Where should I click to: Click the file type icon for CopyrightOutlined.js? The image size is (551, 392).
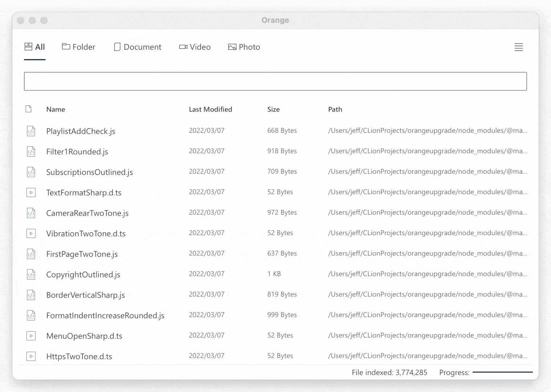click(31, 274)
